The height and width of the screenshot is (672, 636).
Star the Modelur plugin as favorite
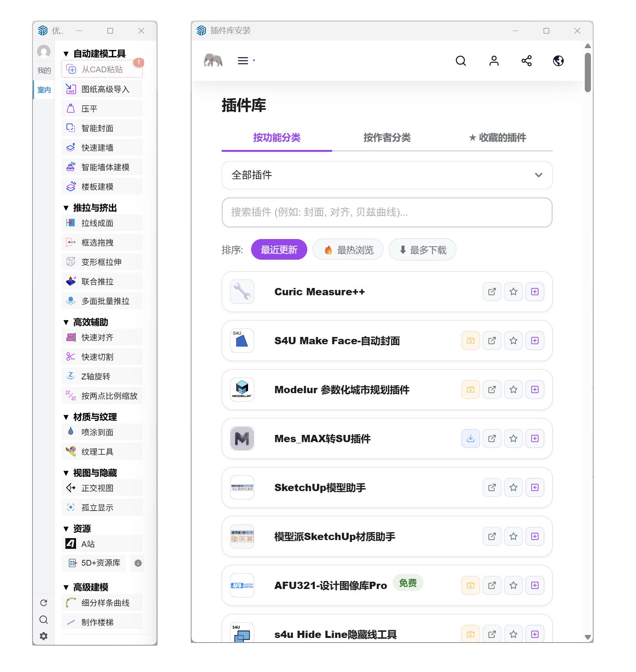tap(513, 390)
